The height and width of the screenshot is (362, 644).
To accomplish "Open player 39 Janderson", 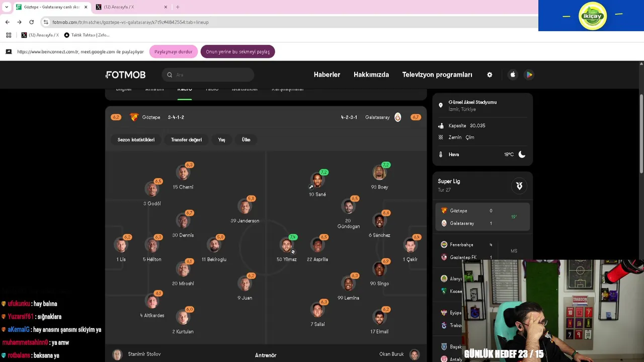I will tap(245, 210).
